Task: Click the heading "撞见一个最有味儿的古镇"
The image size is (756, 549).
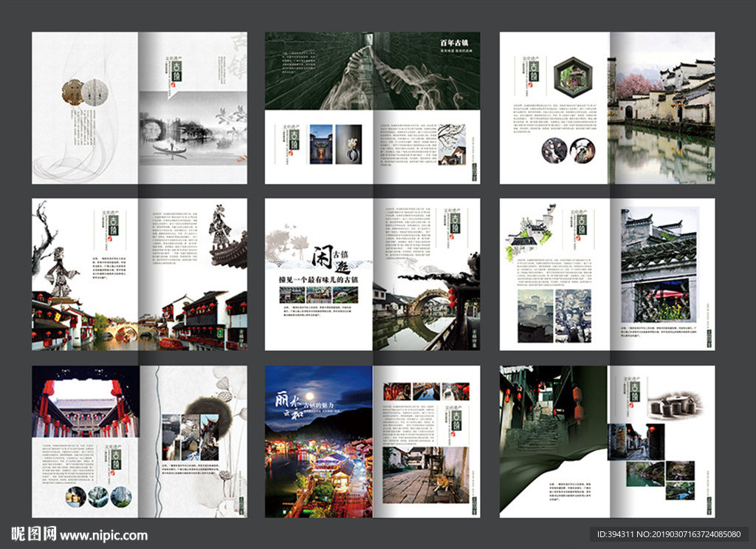Action: [x=318, y=280]
